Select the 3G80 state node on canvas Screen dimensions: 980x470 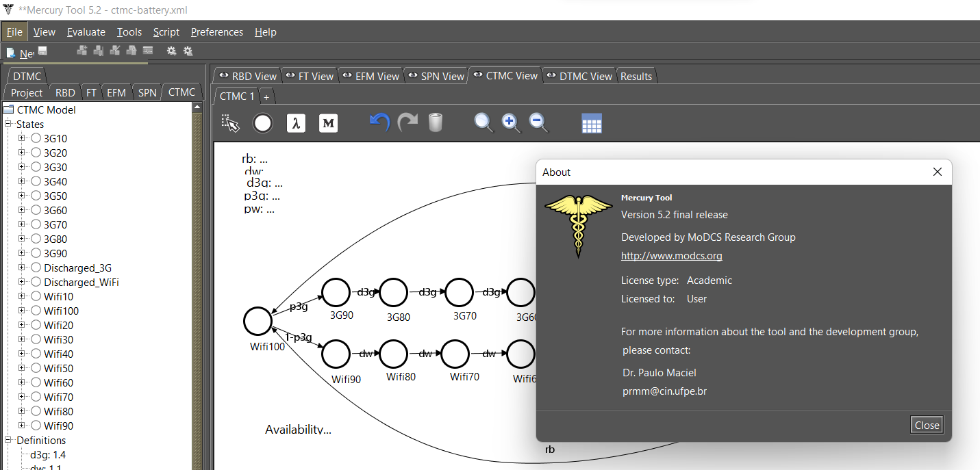pos(394,292)
